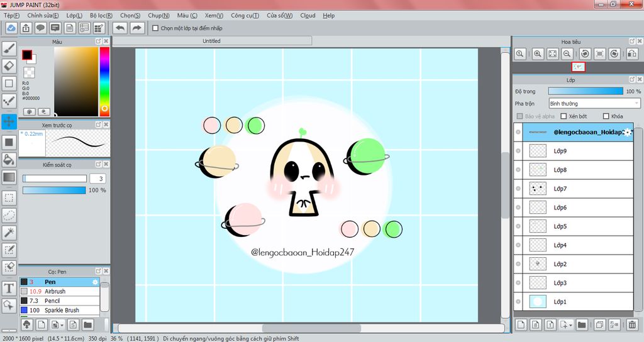Image resolution: width=644 pixels, height=342 pixels.
Task: Select the Pencil brush
Action: pos(60,301)
